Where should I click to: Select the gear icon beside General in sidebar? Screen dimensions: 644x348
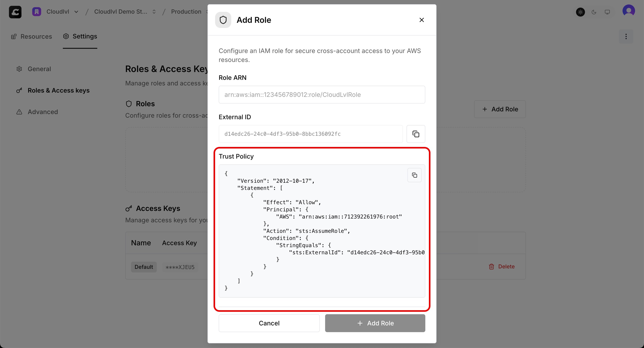(x=19, y=69)
